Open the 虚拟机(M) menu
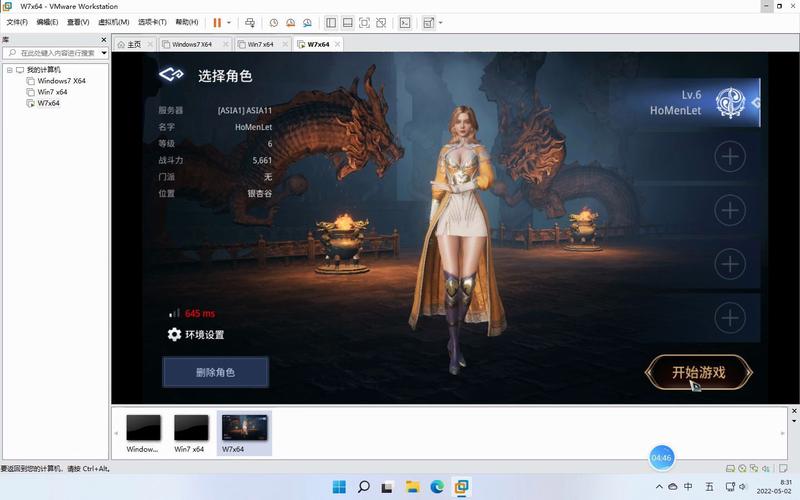Screen dimensions: 800x500 [114, 22]
